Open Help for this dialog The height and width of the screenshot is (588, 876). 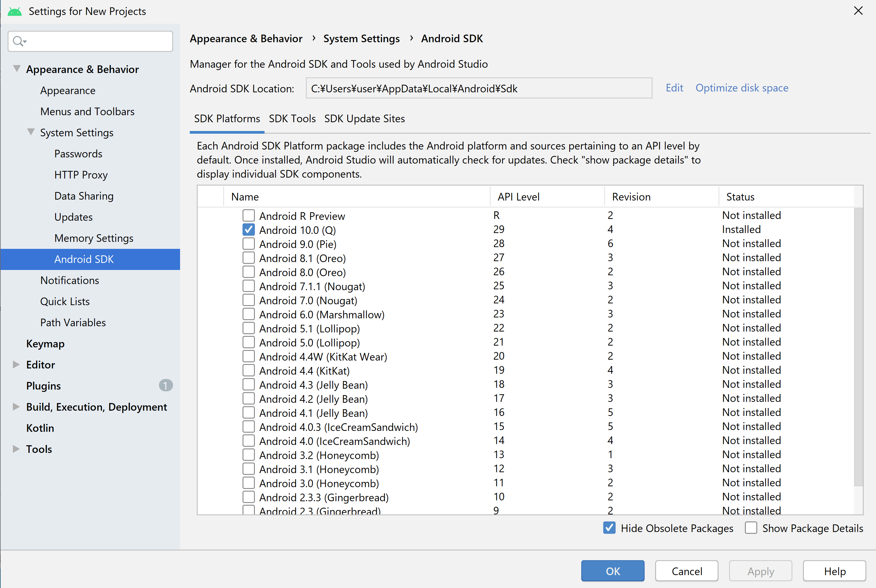834,571
